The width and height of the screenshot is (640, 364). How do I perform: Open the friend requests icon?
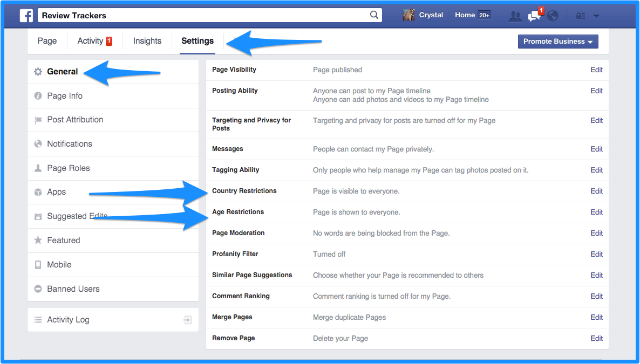click(x=515, y=16)
